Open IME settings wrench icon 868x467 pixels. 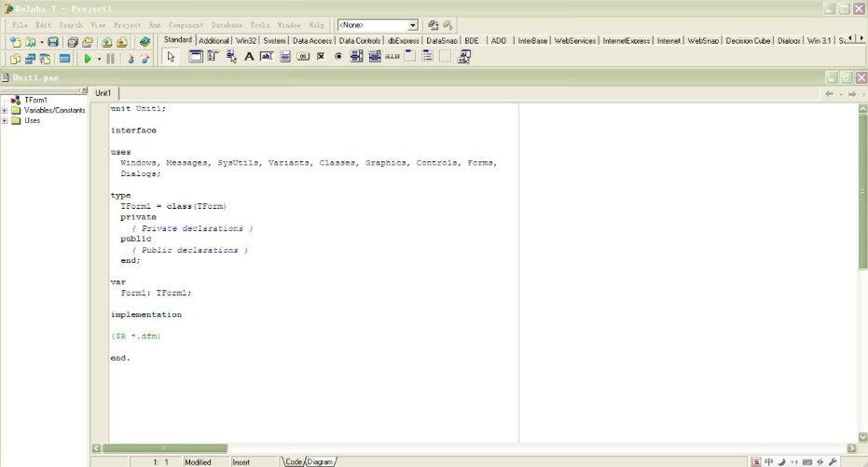click(x=832, y=461)
